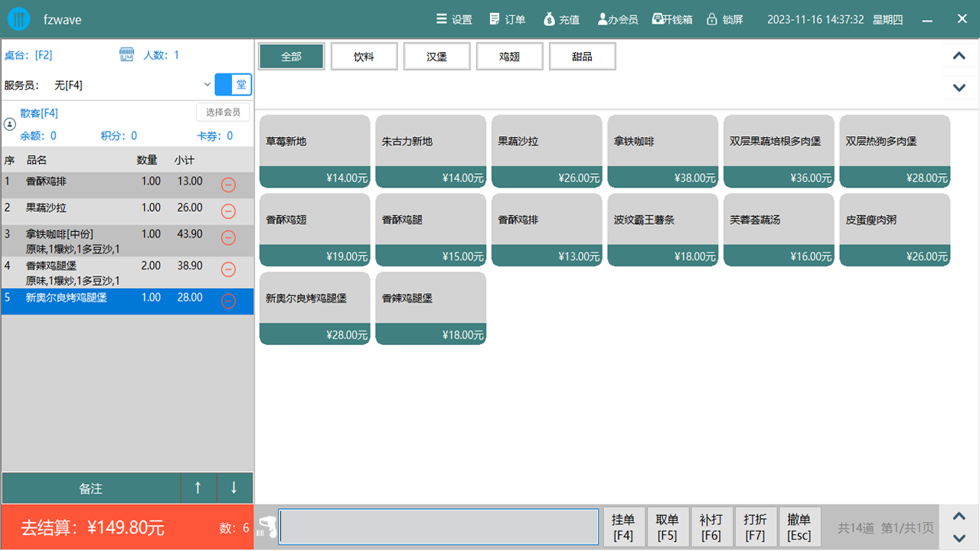
Task: Click the 开钱箱 open cash drawer icon
Action: tap(657, 19)
